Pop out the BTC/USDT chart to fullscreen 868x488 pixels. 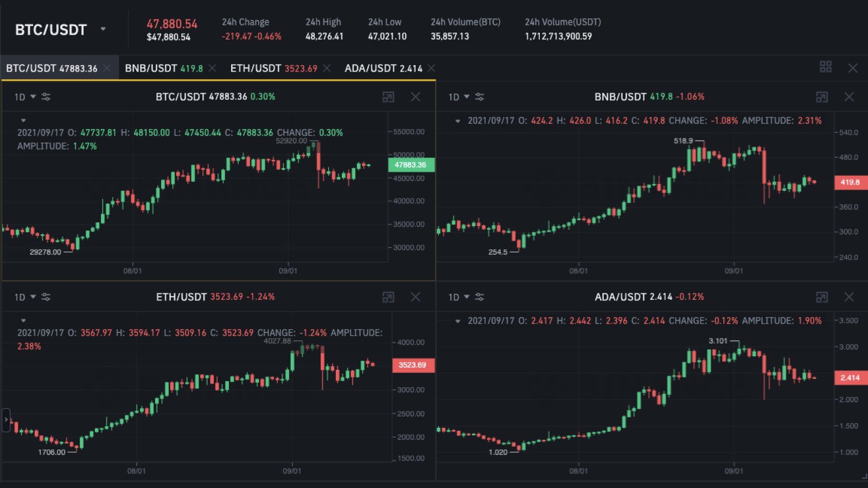(x=388, y=97)
